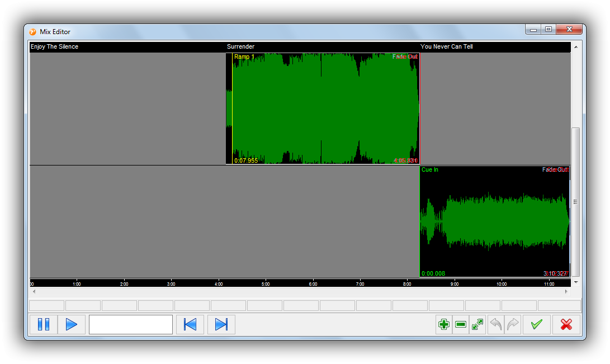The height and width of the screenshot is (364, 610).
Task: Click the Pause button
Action: (x=44, y=324)
